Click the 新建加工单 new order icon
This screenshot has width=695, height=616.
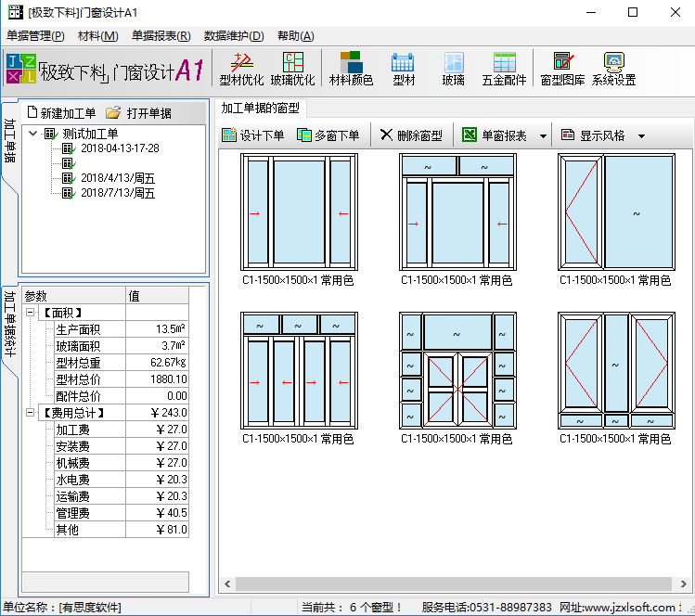pos(32,112)
